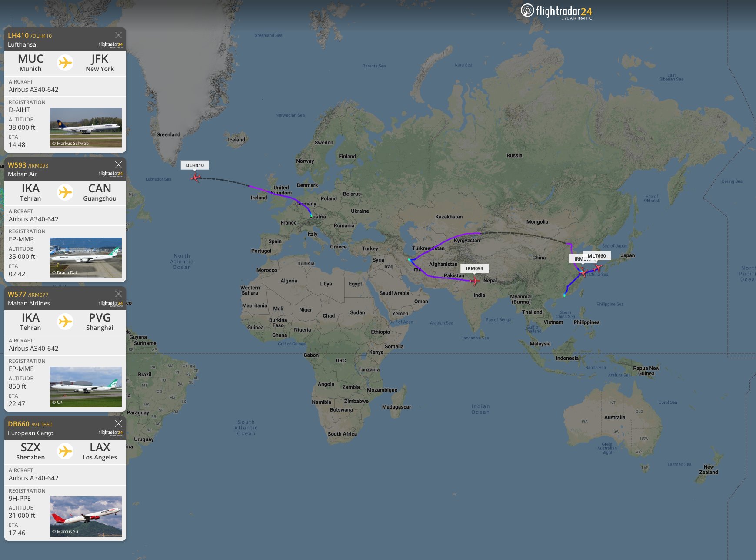Click the D-AIHT registration value
The image size is (756, 560).
click(20, 110)
